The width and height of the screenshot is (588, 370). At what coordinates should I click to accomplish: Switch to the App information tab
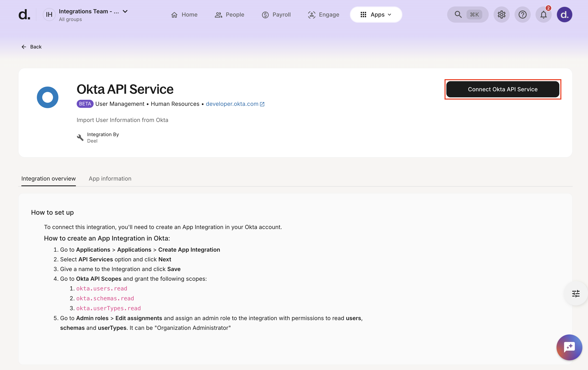coord(110,178)
